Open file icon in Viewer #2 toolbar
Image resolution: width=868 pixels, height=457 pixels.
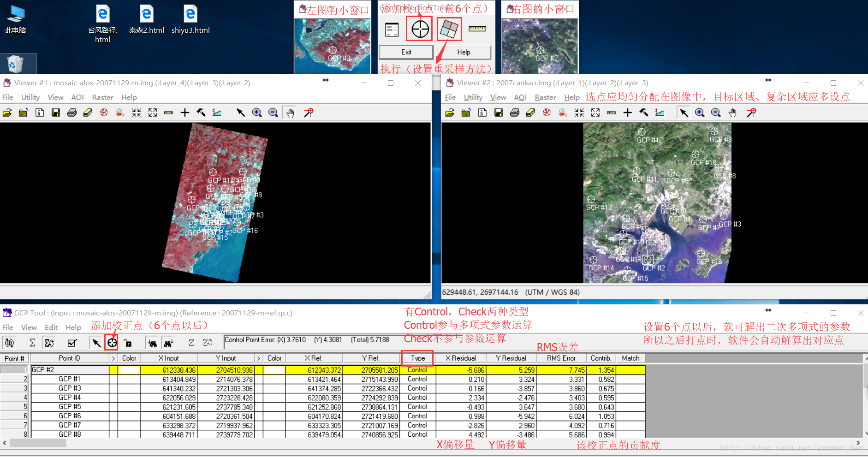tap(450, 113)
